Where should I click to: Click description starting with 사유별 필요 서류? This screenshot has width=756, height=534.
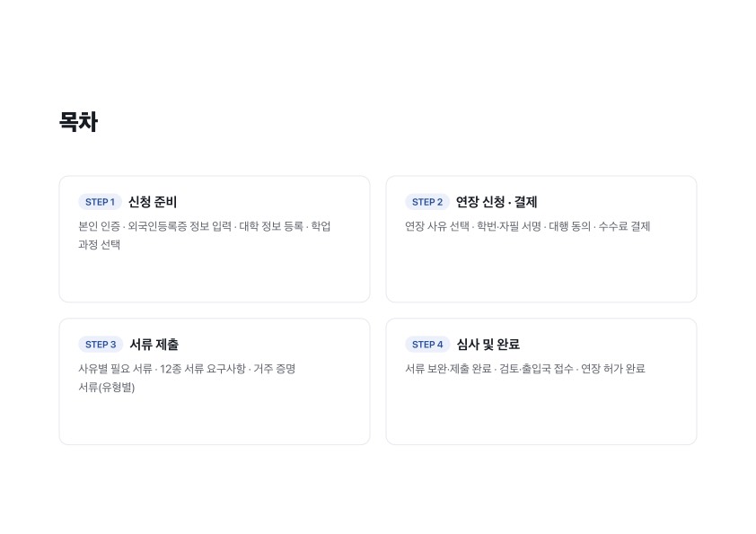pos(187,378)
